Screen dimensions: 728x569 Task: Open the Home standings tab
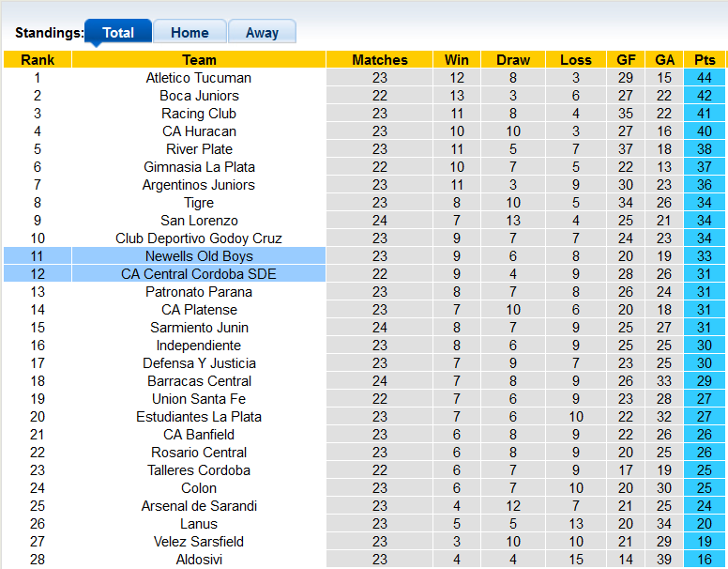coord(190,32)
